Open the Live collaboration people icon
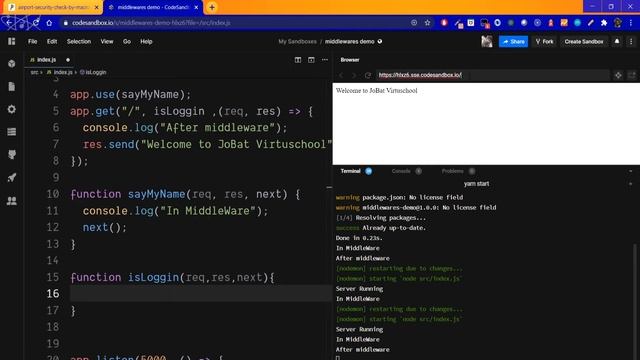Screen dimensions: 640x360 coord(11,201)
